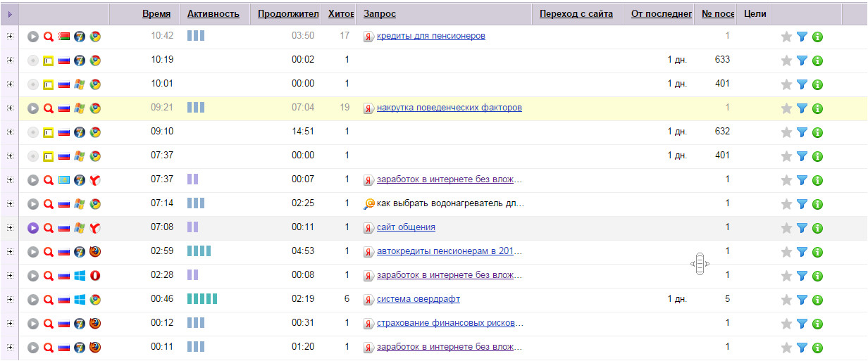Toggle the favorite star on the 07:08 row
Screen dimensions: 868x361
tap(787, 228)
